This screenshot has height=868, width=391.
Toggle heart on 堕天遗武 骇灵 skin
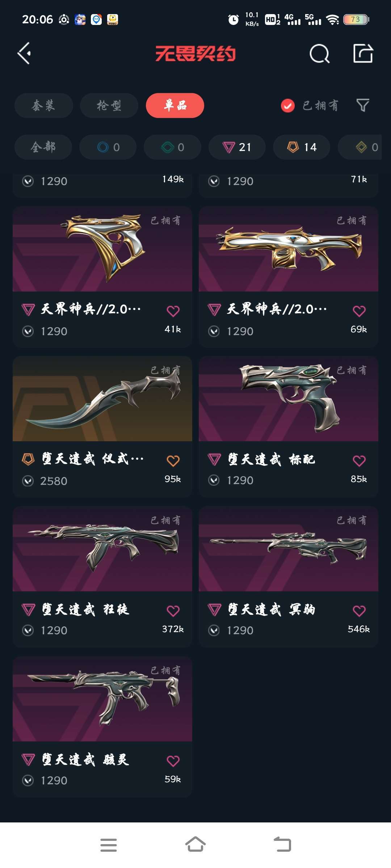(173, 761)
